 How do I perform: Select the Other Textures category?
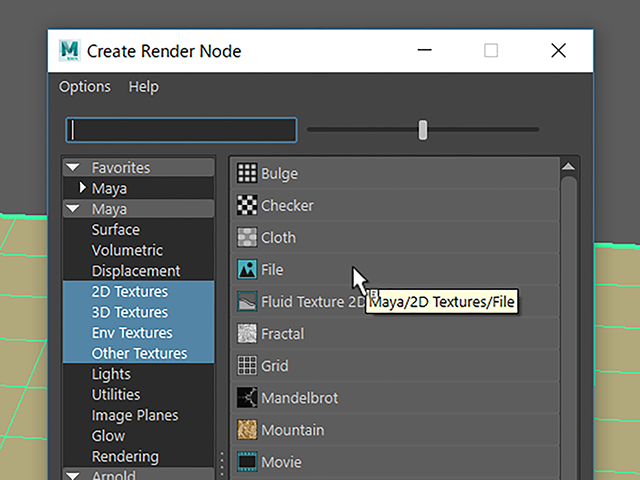(138, 353)
